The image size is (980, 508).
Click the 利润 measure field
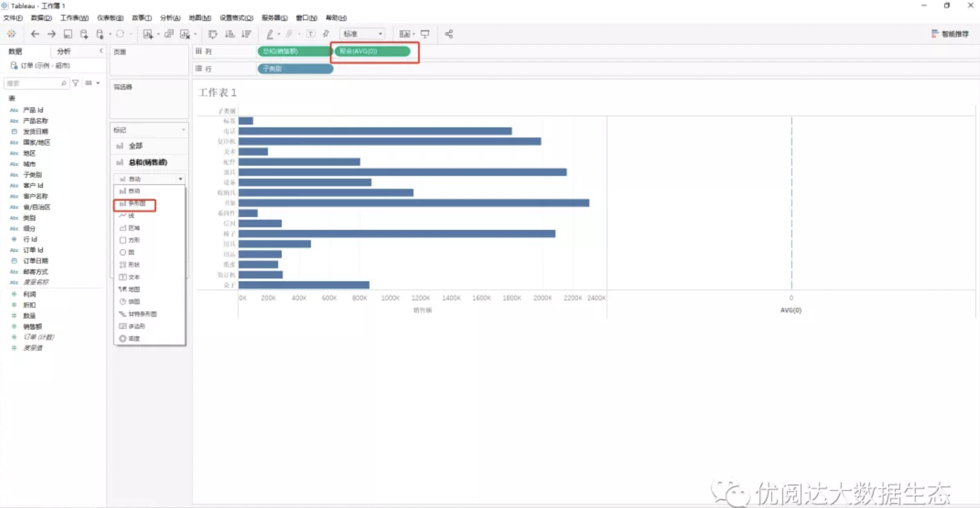[x=30, y=294]
